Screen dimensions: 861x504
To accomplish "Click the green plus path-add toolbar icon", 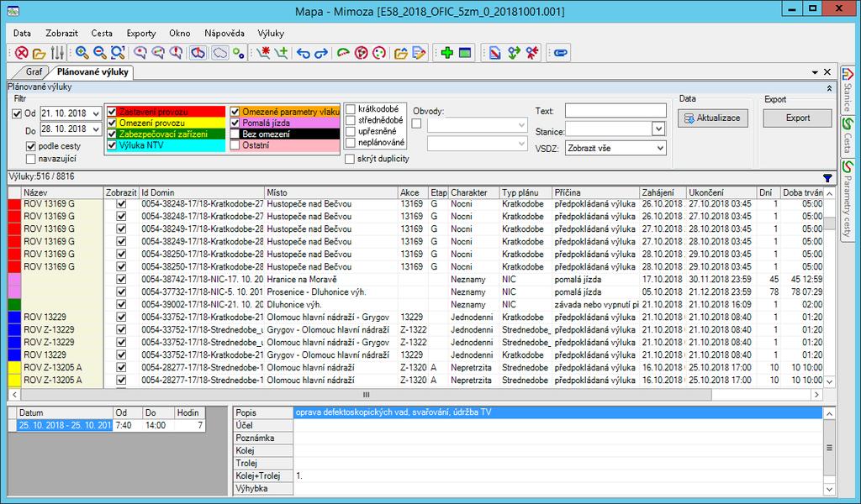I will (x=281, y=53).
